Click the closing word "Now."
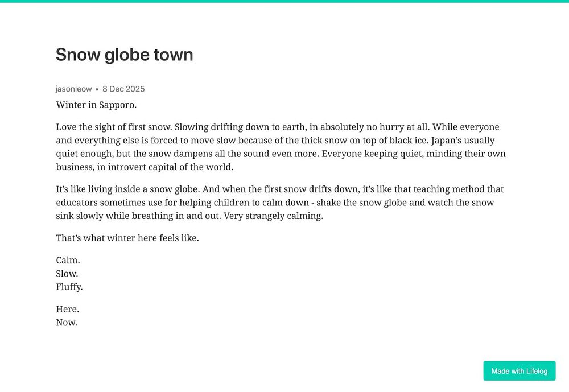 [67, 323]
